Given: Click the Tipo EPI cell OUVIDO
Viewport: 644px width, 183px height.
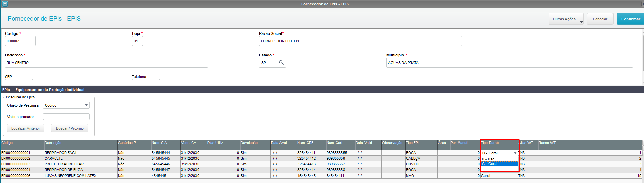Looking at the screenshot, I should [421, 164].
